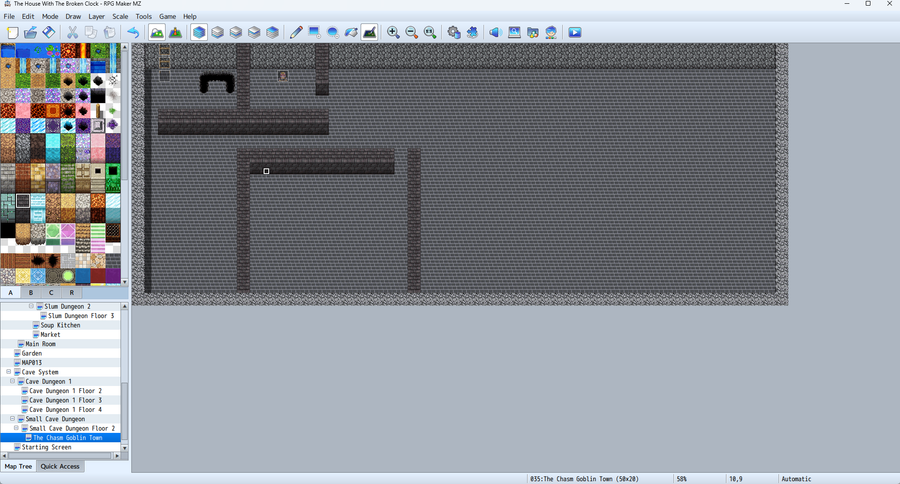
Task: Open the Character Generator icon
Action: coord(551,33)
